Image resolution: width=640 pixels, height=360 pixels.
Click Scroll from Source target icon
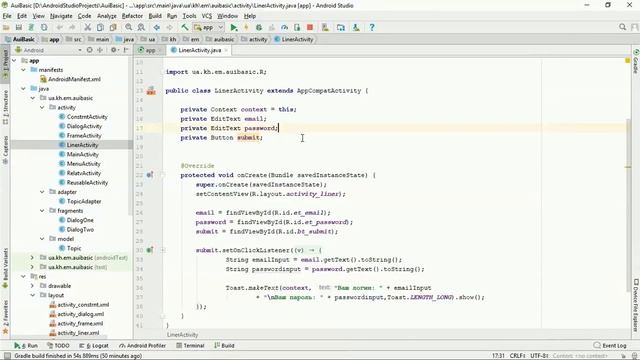(90, 50)
